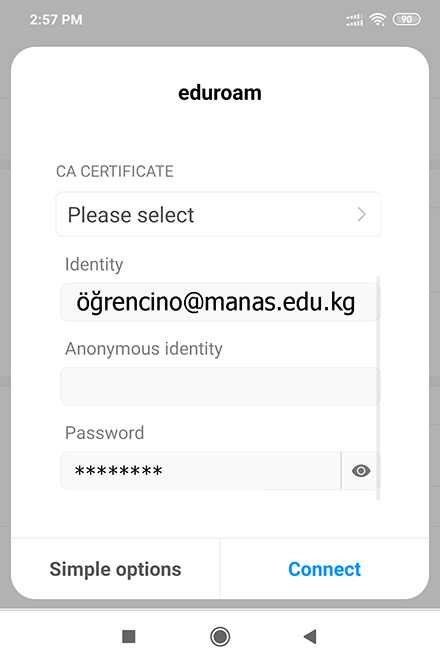Tap the chevron arrow beside Please select
The image size is (440, 663).
[x=361, y=214]
